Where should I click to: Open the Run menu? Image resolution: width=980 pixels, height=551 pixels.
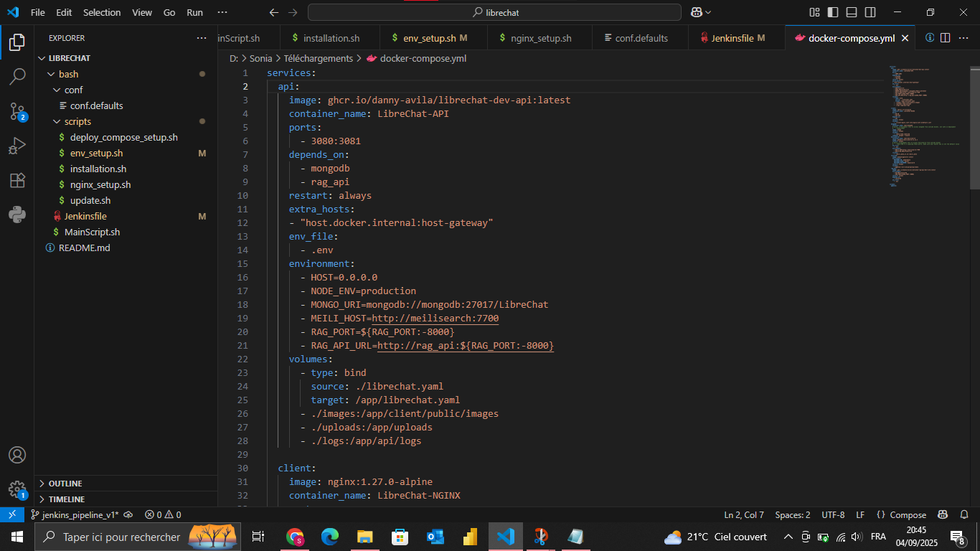coord(194,12)
